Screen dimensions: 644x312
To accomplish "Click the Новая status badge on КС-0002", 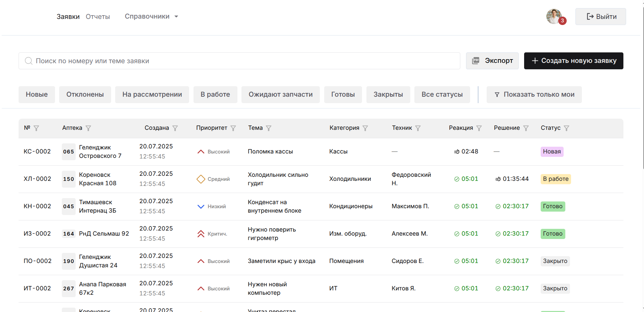I will pyautogui.click(x=552, y=152).
